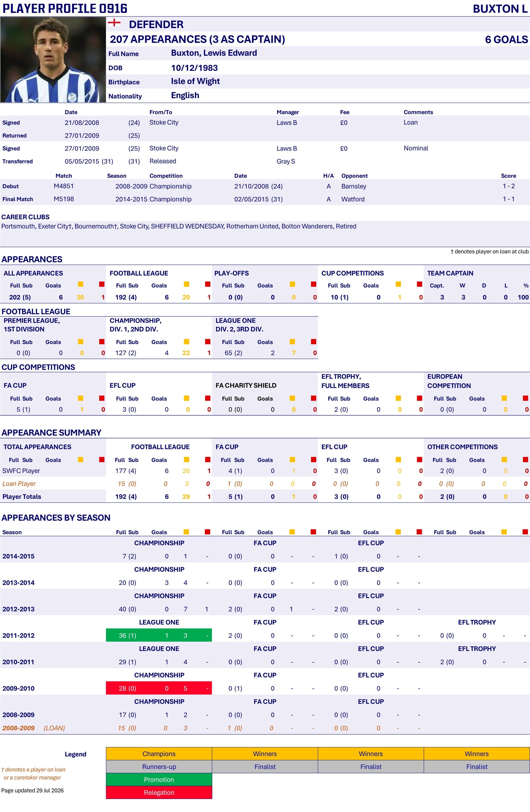This screenshot has height=812, width=530.
Task: Click the full name Buxton, Lewis Edward
Action: 214,53
